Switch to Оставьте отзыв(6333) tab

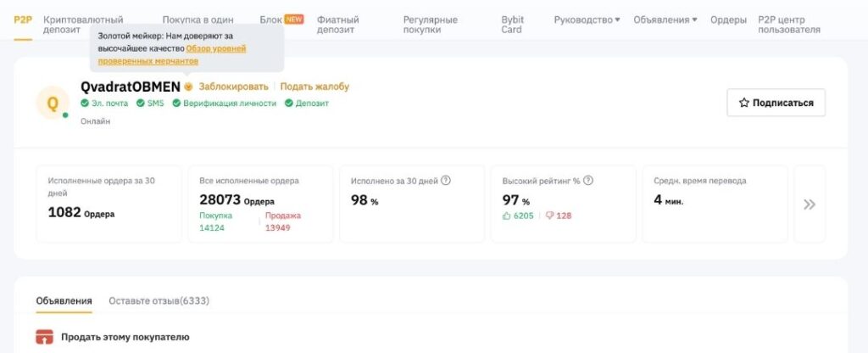coord(159,300)
